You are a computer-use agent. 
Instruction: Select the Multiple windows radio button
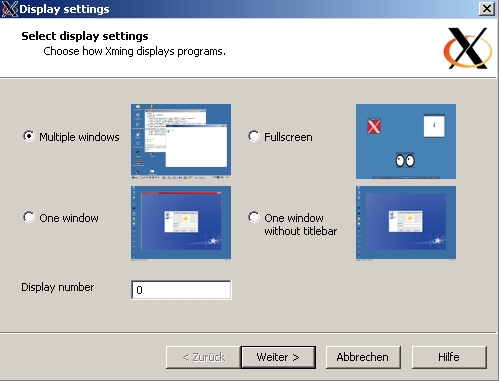29,136
